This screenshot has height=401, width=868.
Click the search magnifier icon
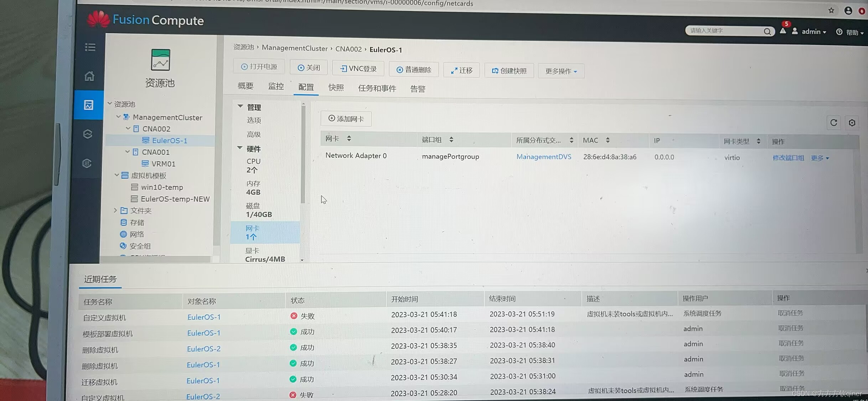(x=767, y=31)
